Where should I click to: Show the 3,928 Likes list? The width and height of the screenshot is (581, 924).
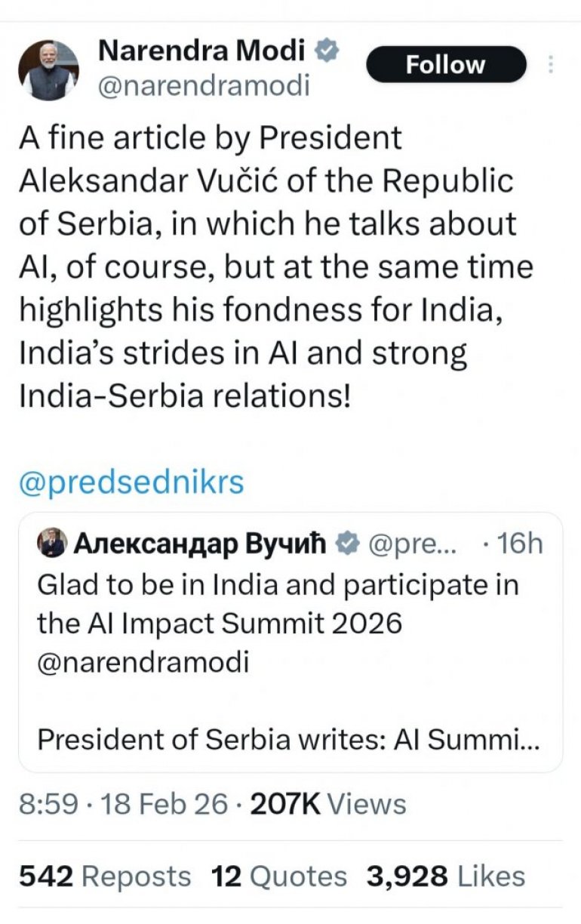click(445, 876)
